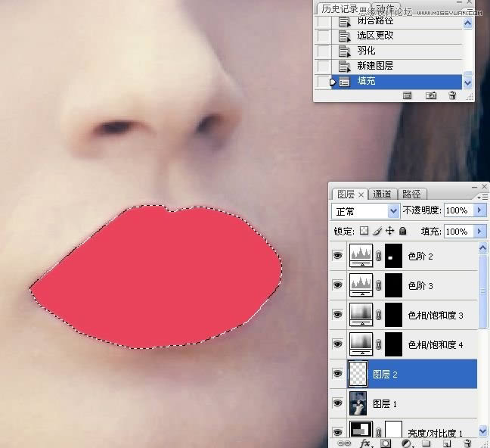Image resolution: width=490 pixels, height=448 pixels.
Task: Add a layer mask to layer
Action: (x=386, y=443)
